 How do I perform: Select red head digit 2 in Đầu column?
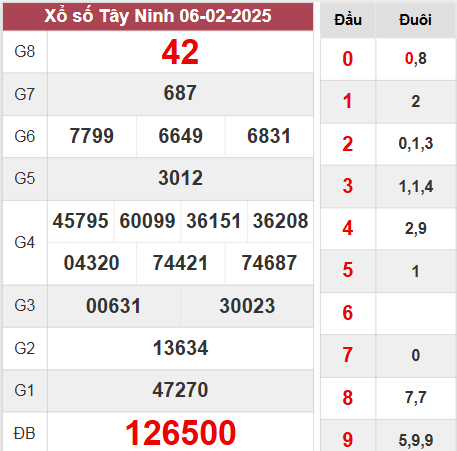(348, 144)
